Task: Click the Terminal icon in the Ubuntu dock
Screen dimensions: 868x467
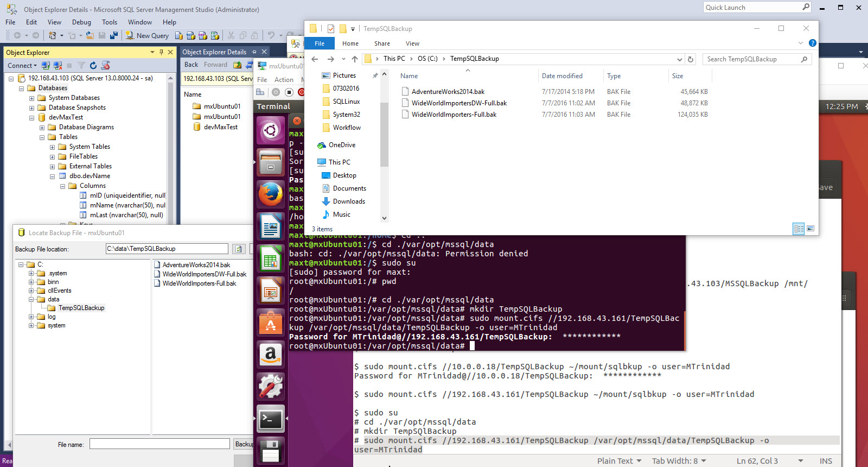Action: click(x=271, y=419)
